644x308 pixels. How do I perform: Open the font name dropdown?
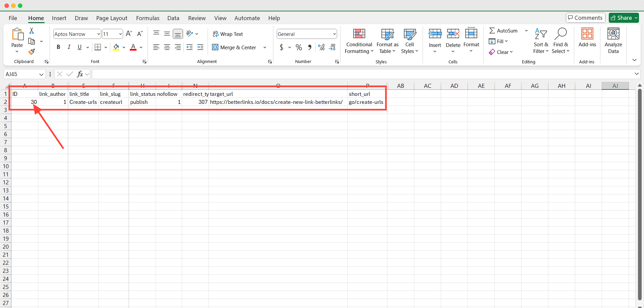[99, 34]
